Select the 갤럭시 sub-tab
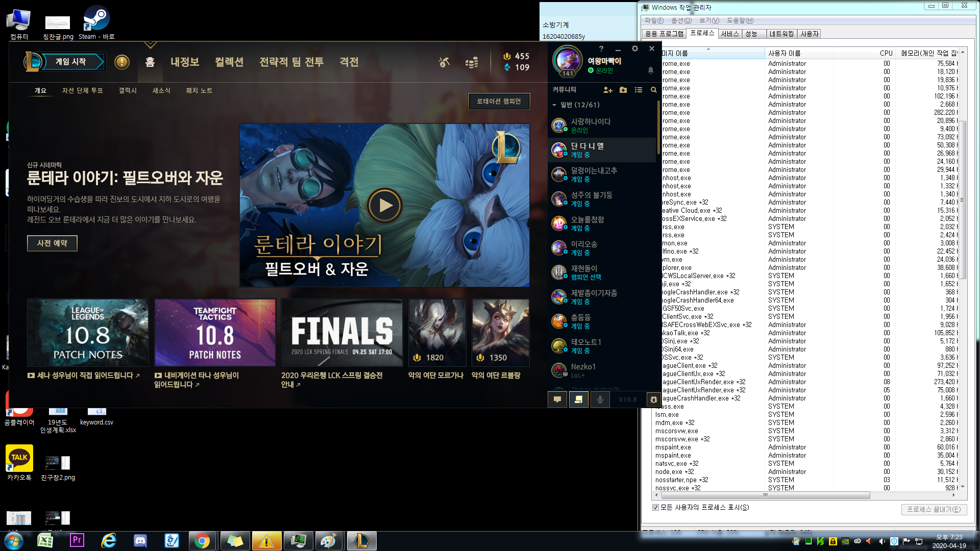Screen dimensions: 980x551 point(128,91)
